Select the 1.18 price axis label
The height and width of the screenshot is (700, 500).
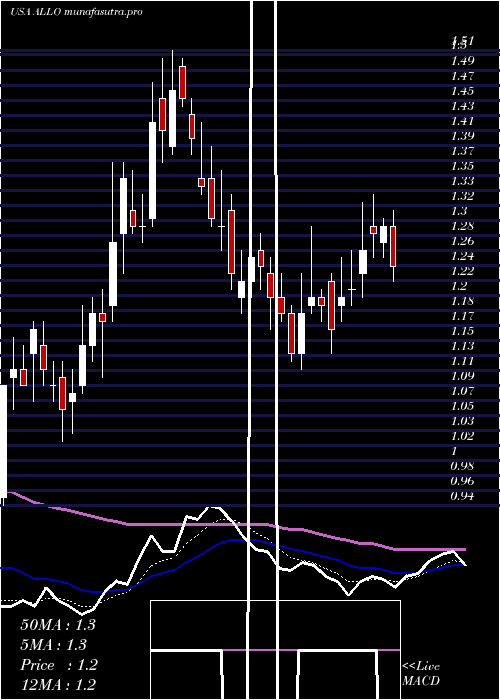coord(462,301)
